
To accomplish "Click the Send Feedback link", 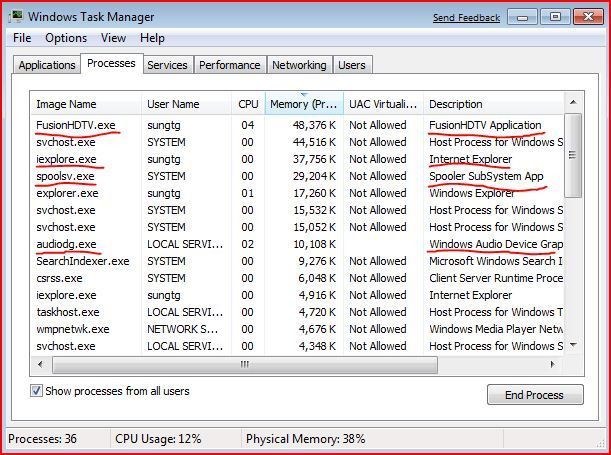I will coord(466,18).
